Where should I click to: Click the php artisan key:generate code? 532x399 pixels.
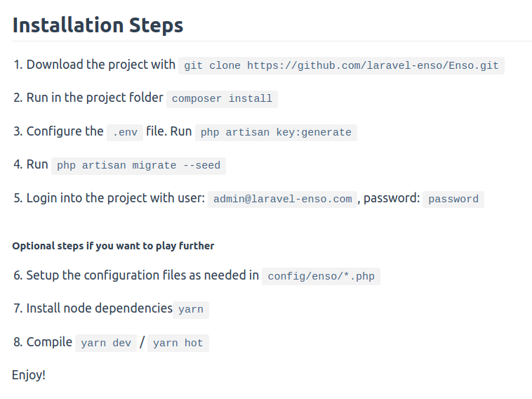pos(276,132)
